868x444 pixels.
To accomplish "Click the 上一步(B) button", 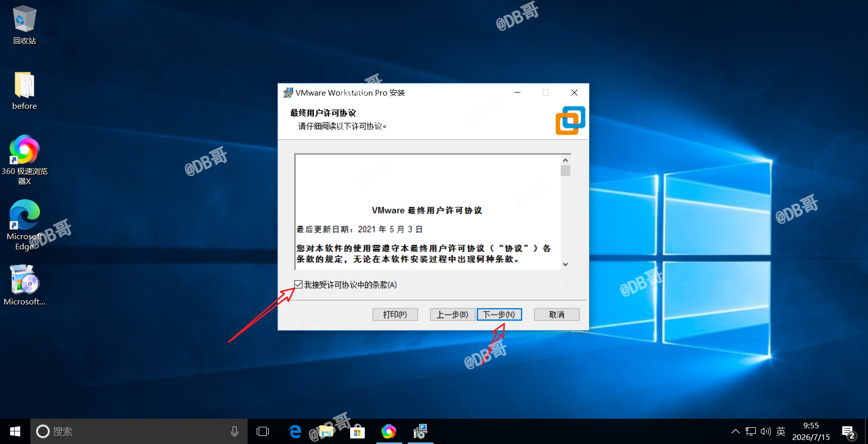I will pos(452,315).
